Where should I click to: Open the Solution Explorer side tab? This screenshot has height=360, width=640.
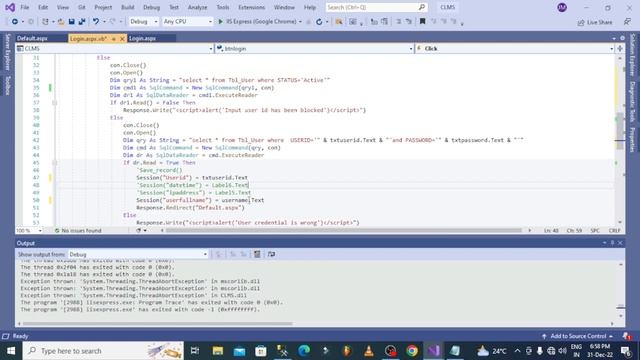pyautogui.click(x=633, y=55)
